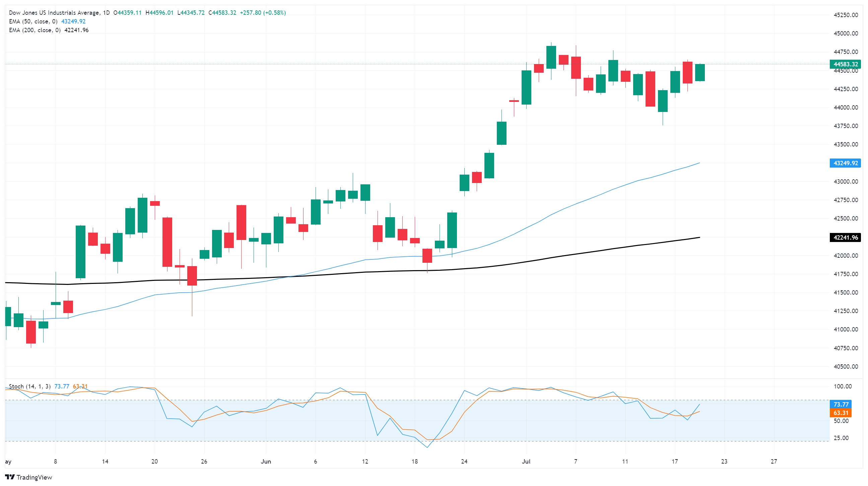Click the TradingView logo icon

tap(10, 477)
